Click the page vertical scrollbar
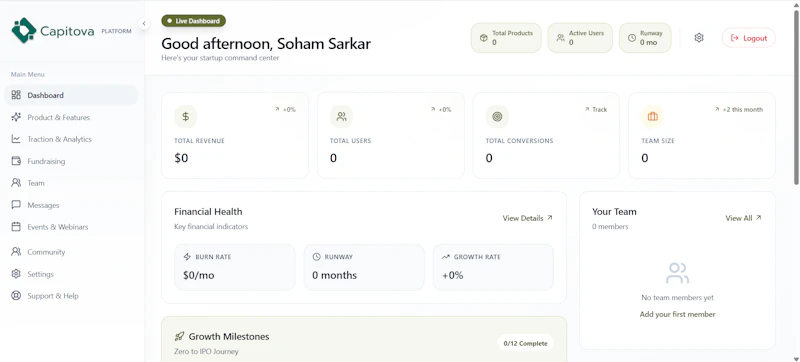This screenshot has height=362, width=800. 796,97
